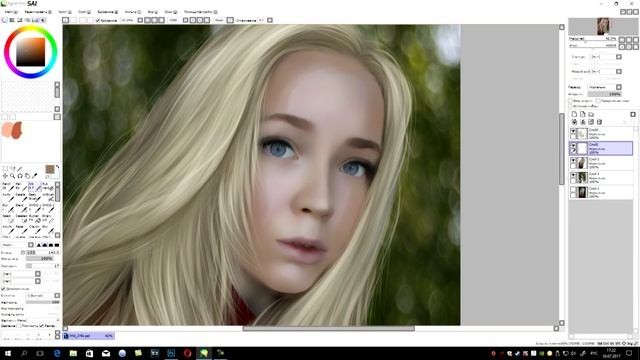Select the rotate canvas tool

click(20, 176)
